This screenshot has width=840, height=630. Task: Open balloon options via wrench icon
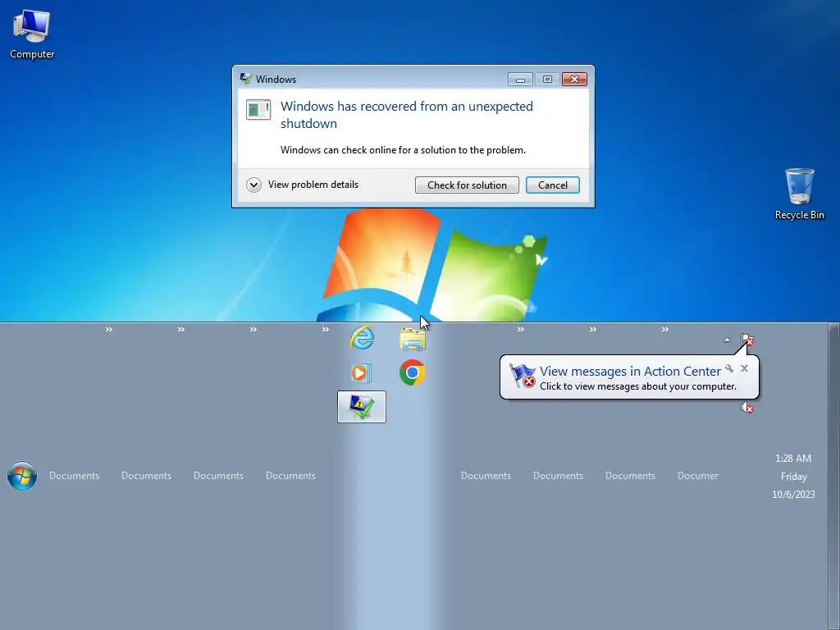tap(729, 368)
